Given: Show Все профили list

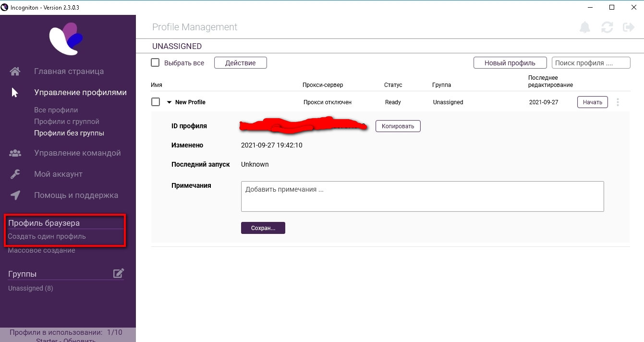Looking at the screenshot, I should pyautogui.click(x=56, y=110).
